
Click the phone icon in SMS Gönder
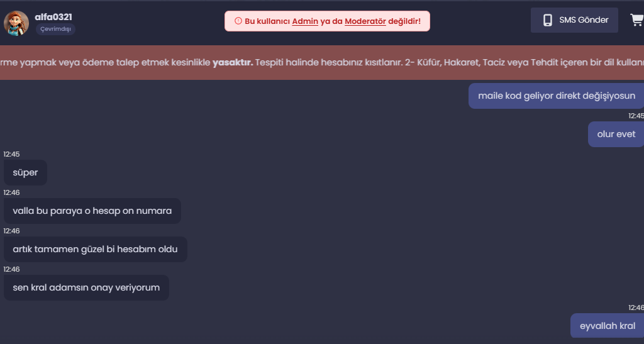click(x=548, y=20)
